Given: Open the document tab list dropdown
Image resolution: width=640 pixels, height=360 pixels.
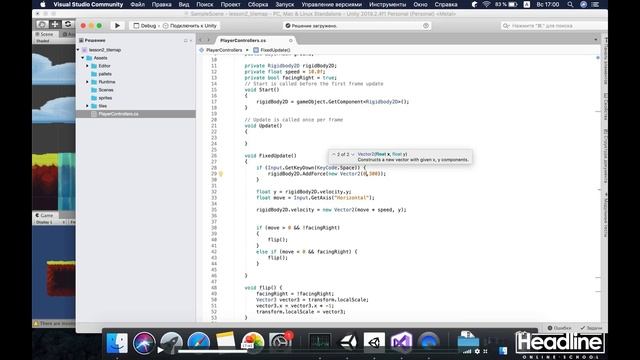Looking at the screenshot, I should pos(596,40).
